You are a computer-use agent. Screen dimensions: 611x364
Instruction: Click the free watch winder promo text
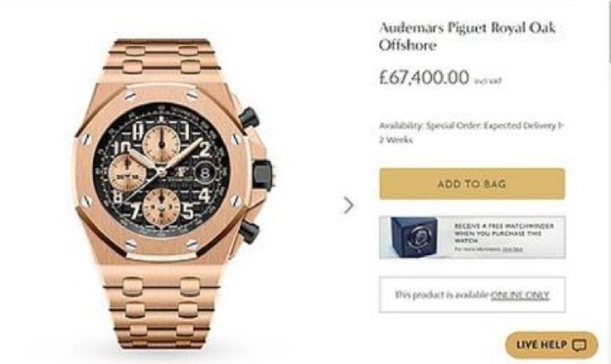coord(504,233)
